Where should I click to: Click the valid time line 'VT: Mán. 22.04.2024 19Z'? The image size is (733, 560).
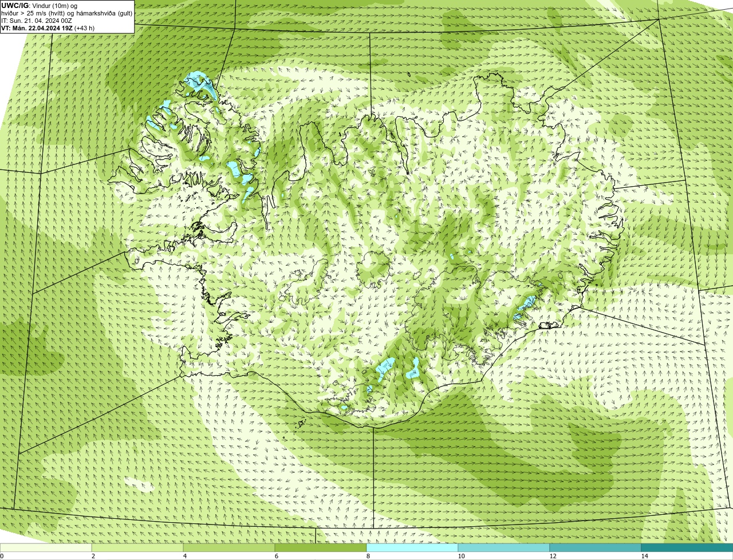(x=37, y=28)
